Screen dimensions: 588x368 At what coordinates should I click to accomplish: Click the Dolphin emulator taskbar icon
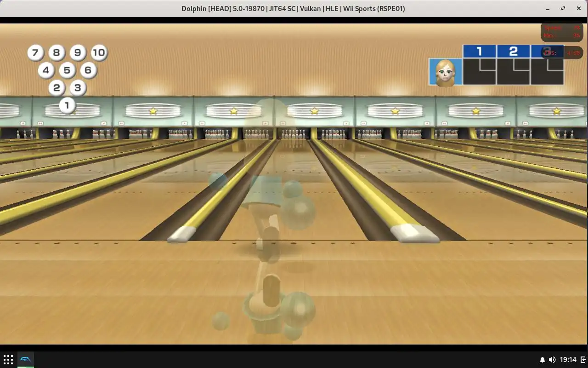(x=26, y=360)
